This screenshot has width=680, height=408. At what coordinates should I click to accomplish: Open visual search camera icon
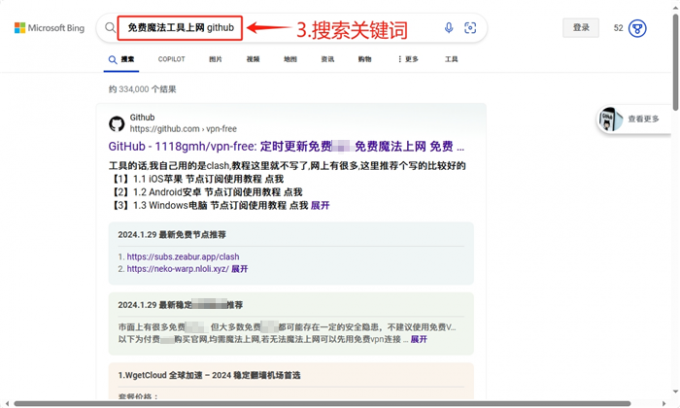pyautogui.click(x=470, y=28)
